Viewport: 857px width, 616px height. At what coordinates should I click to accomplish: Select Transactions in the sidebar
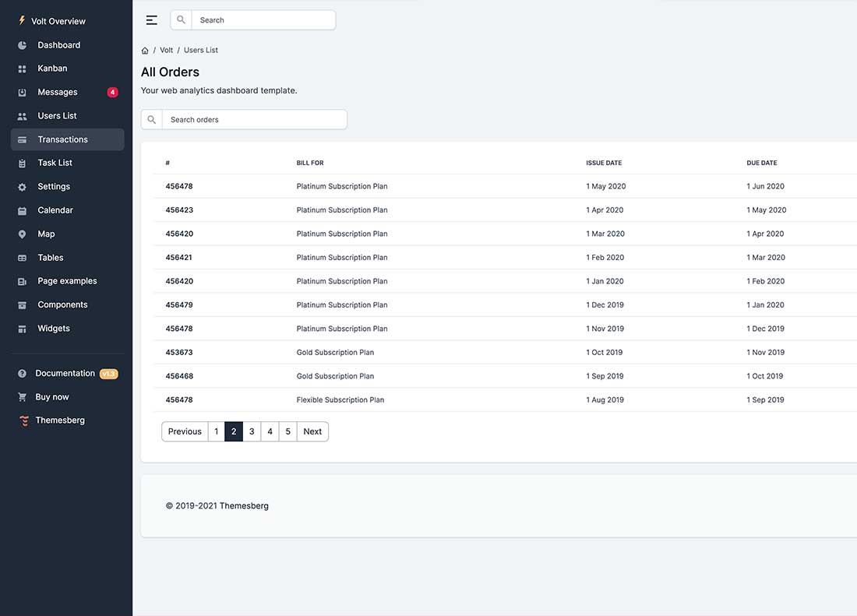(x=61, y=139)
